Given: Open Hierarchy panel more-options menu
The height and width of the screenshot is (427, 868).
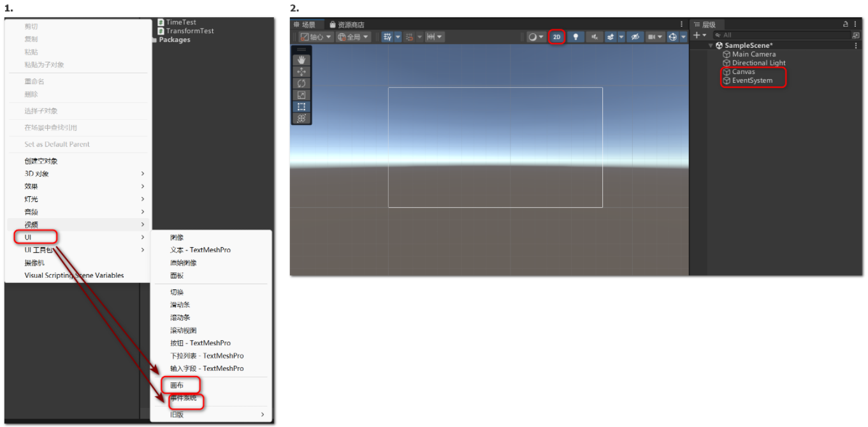Looking at the screenshot, I should coord(856,24).
